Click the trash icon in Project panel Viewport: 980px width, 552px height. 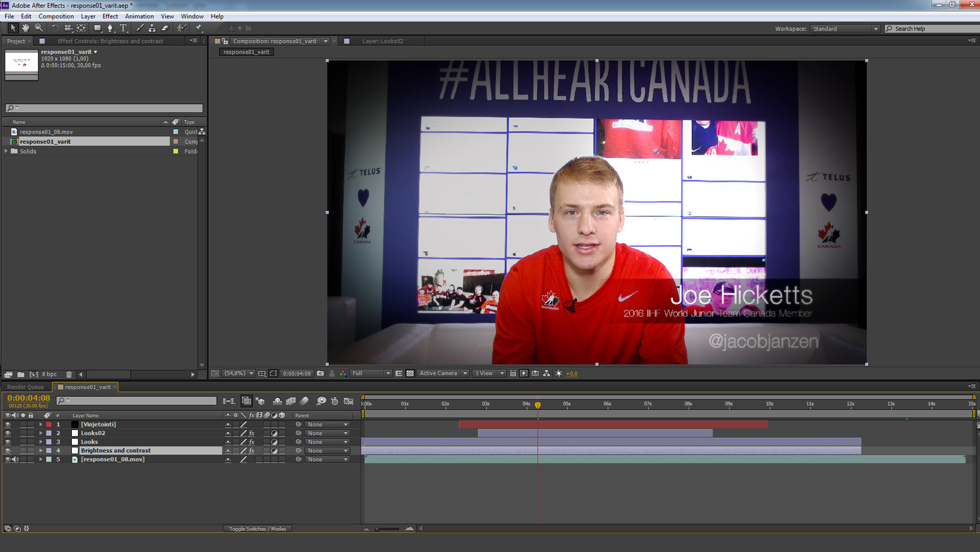[x=69, y=374]
